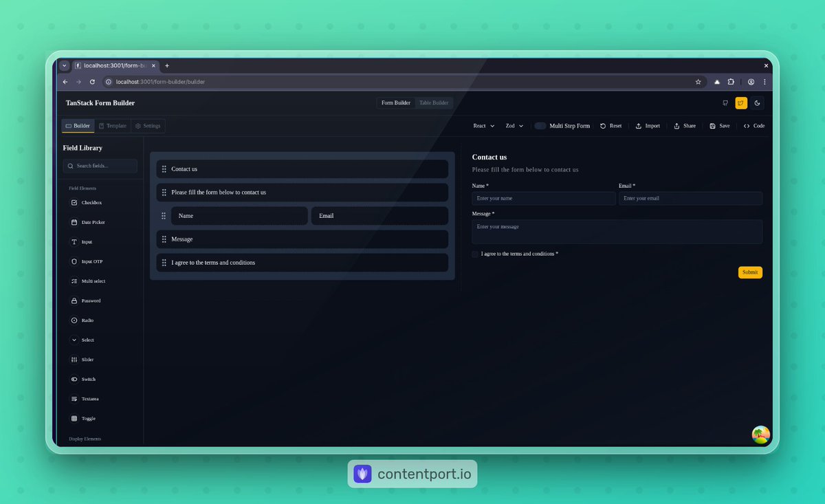Select the localhost:3001 browser tab
The width and height of the screenshot is (825, 504).
115,65
